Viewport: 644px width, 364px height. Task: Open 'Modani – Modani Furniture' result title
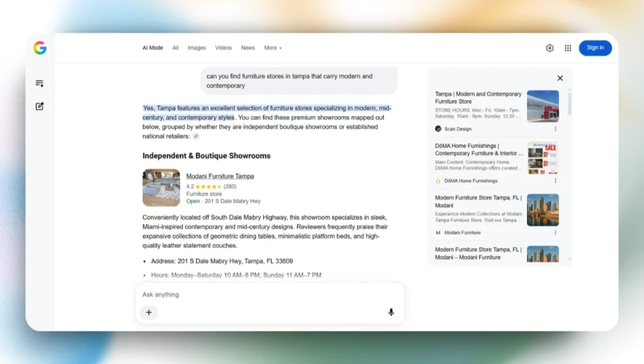(x=478, y=253)
